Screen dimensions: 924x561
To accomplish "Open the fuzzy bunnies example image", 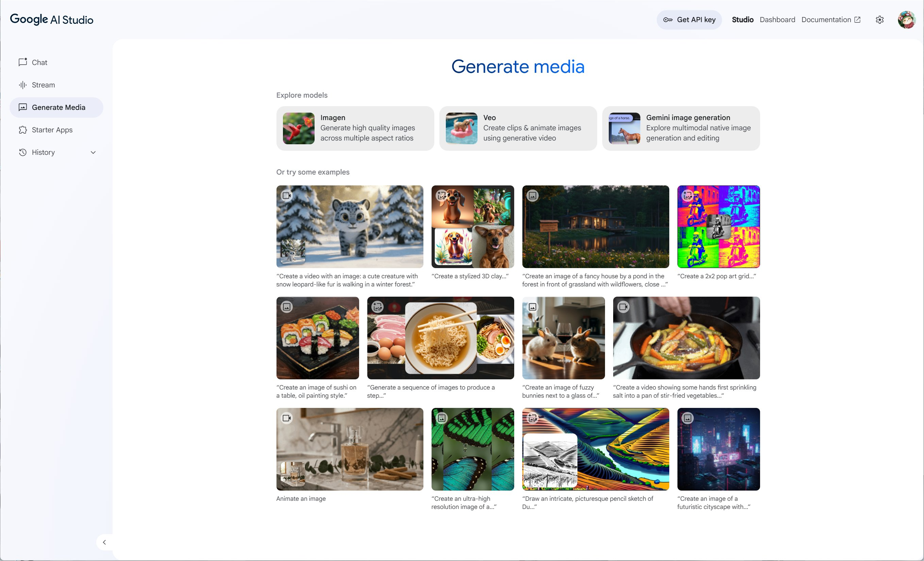I will click(x=563, y=338).
